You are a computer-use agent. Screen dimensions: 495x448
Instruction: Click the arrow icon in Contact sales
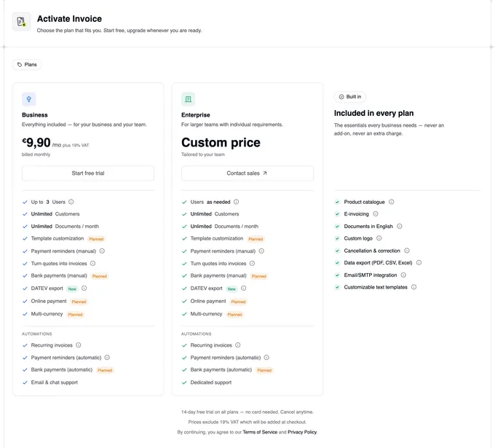click(265, 173)
